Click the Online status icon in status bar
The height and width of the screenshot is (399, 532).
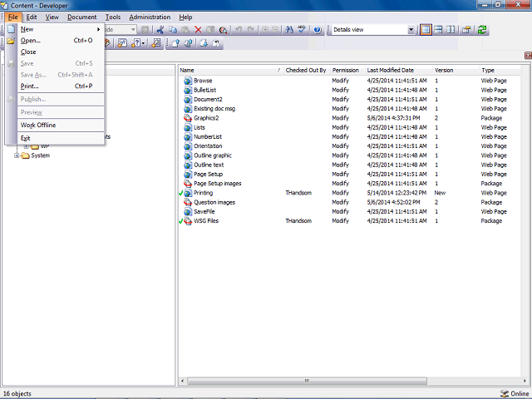[505, 393]
